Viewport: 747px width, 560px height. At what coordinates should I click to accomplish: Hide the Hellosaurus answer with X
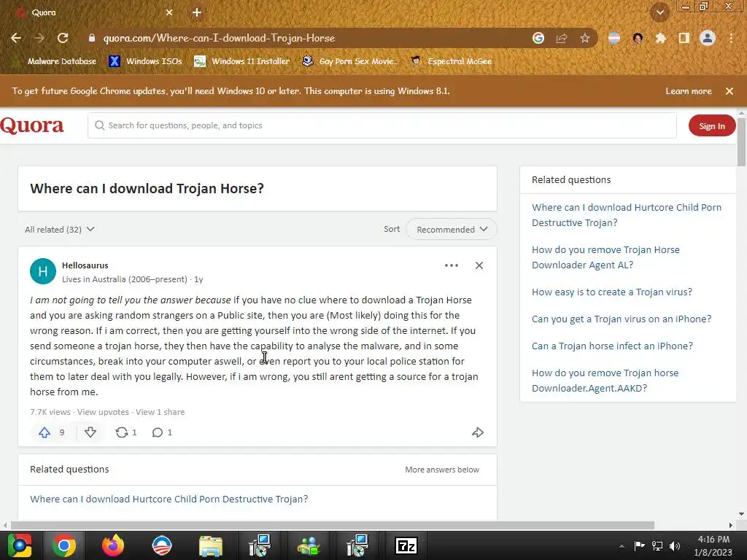pyautogui.click(x=479, y=265)
